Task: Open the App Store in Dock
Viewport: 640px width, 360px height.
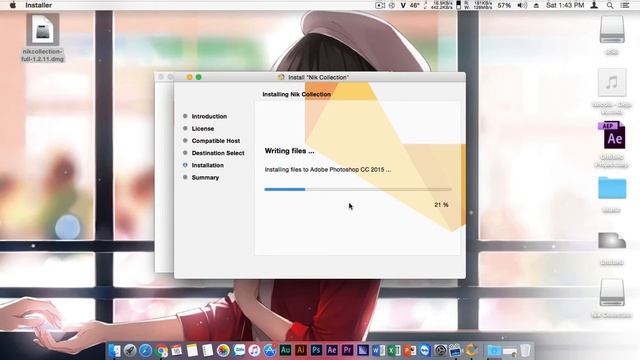Action: (x=270, y=350)
